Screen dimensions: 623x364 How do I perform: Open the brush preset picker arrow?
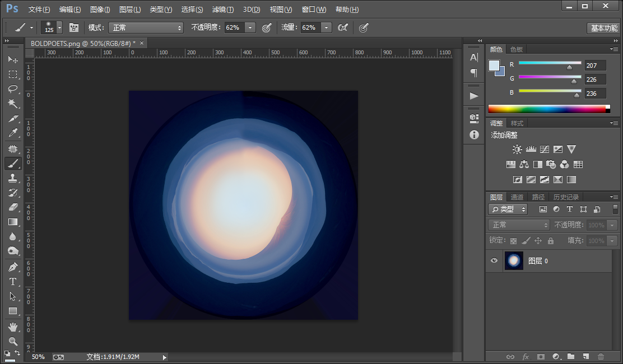tap(59, 27)
